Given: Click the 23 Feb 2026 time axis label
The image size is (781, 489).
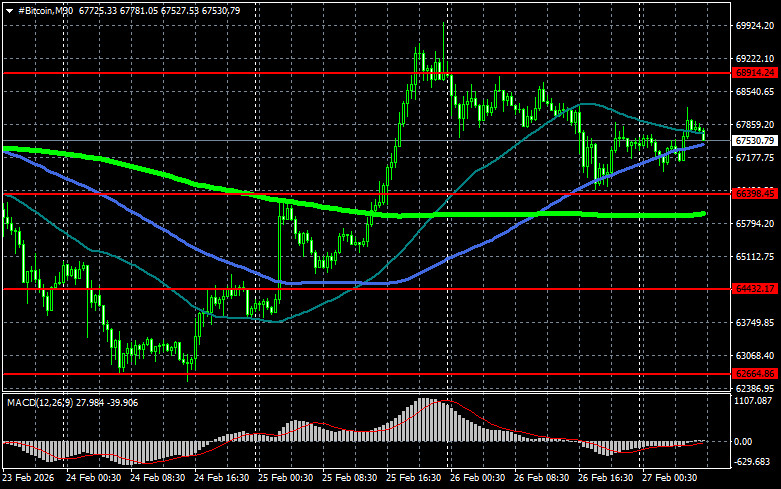Looking at the screenshot, I should click(28, 478).
